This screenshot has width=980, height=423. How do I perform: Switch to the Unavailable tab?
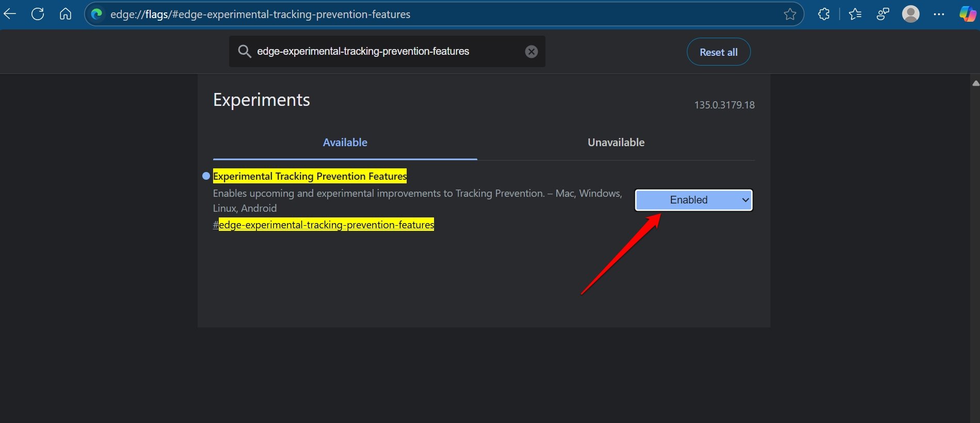(x=616, y=143)
